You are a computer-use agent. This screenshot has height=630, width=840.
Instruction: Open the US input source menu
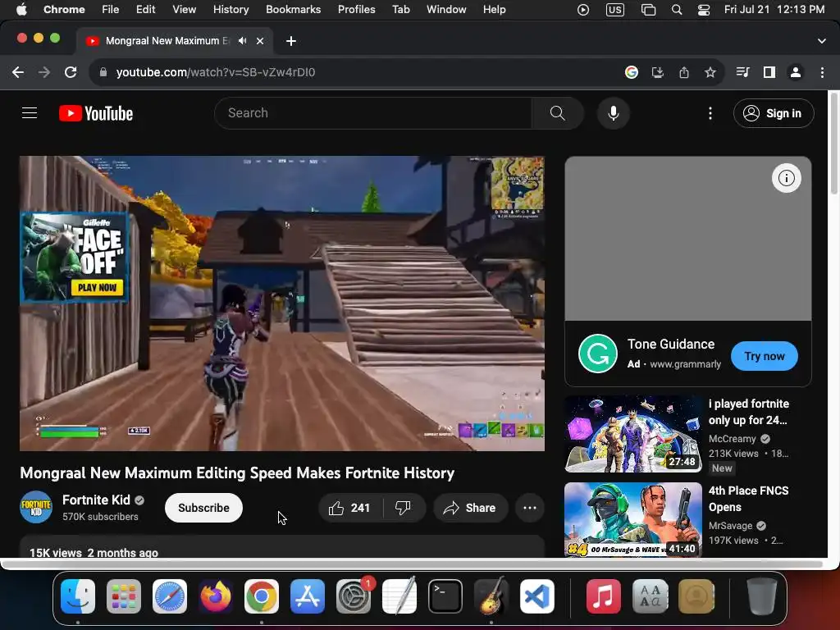point(615,10)
